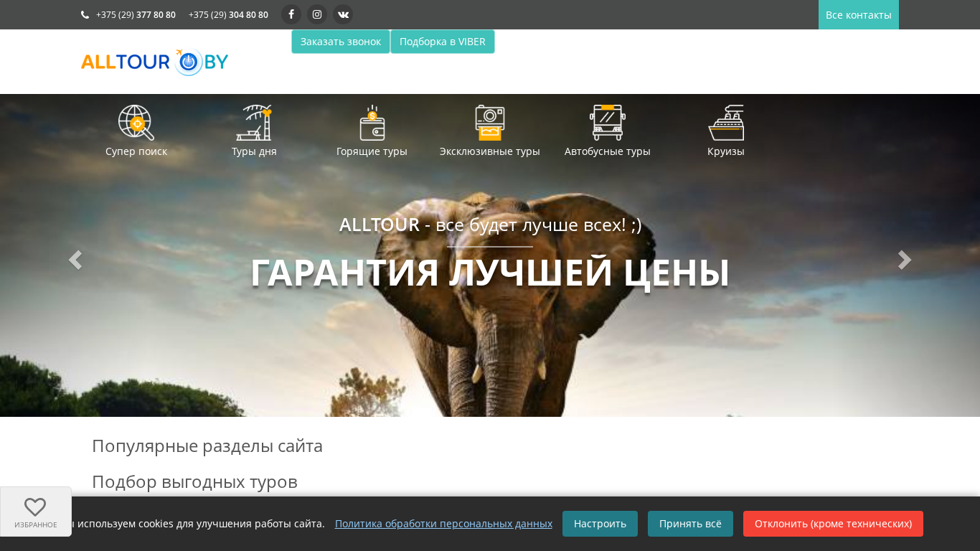Accept all cookies with Принять всё
This screenshot has width=980, height=551.
point(690,524)
